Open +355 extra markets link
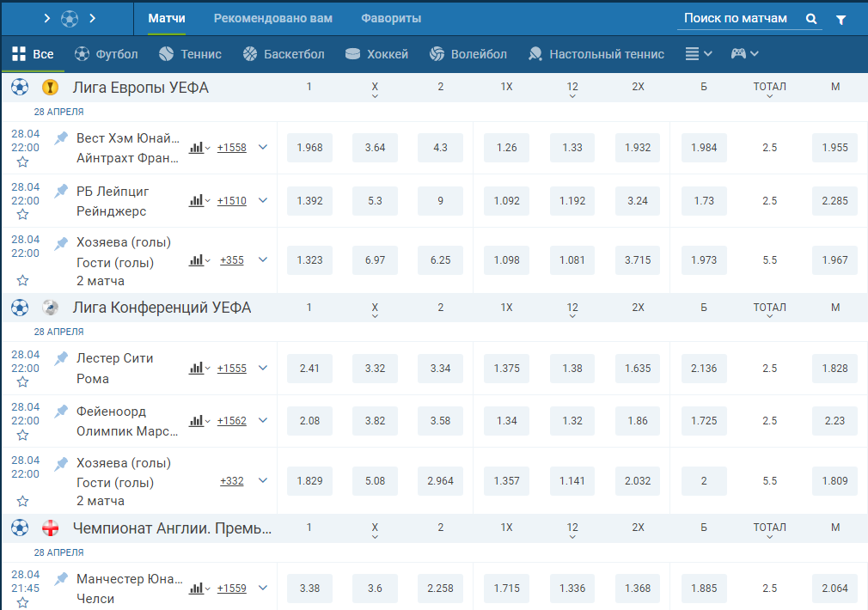Image resolution: width=868 pixels, height=610 pixels. pyautogui.click(x=232, y=260)
